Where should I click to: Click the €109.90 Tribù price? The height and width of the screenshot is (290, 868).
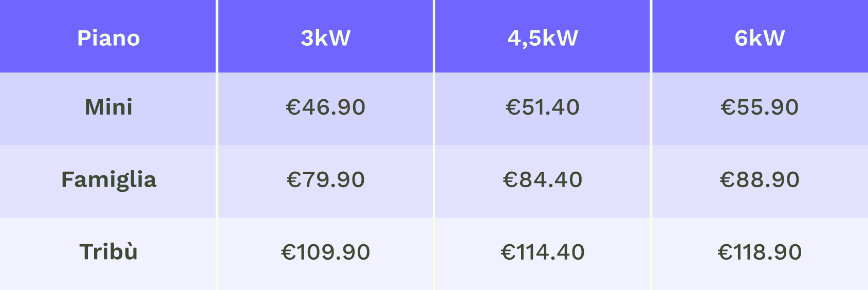[x=325, y=252]
